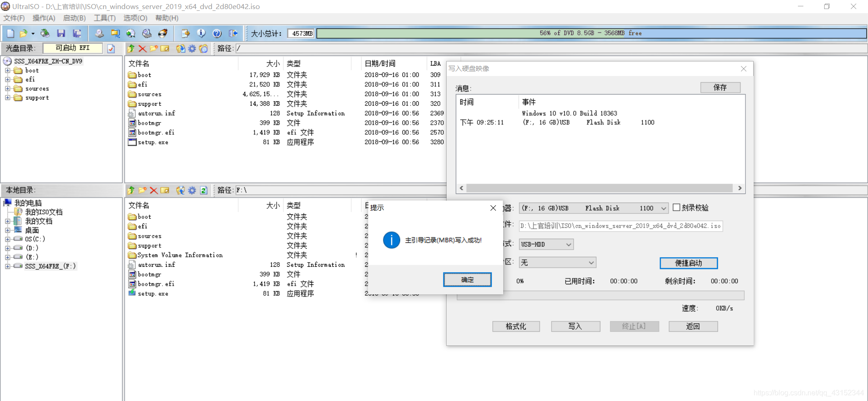Click the Add files toolbar icon

click(185, 33)
